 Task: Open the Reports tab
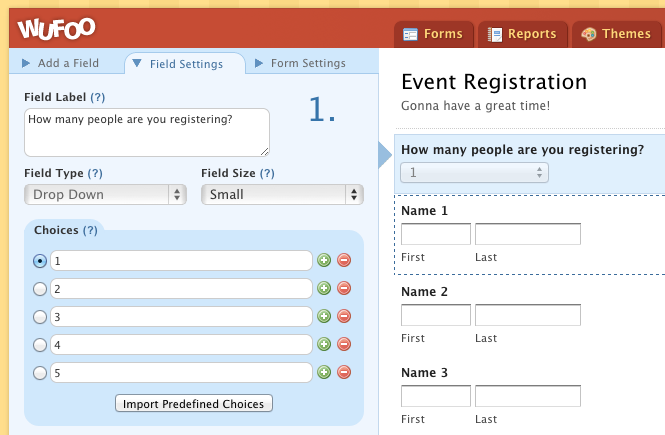(x=523, y=34)
